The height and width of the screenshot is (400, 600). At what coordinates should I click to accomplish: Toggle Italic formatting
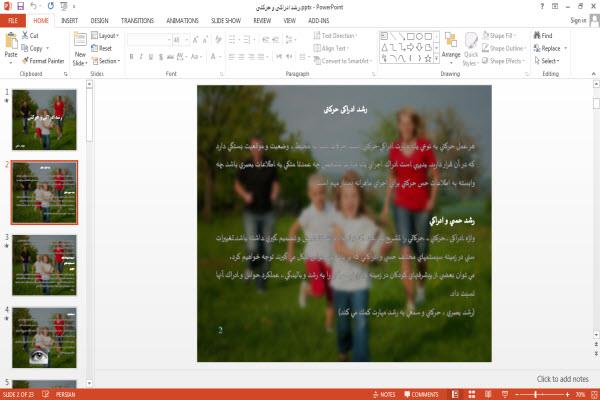(x=141, y=57)
